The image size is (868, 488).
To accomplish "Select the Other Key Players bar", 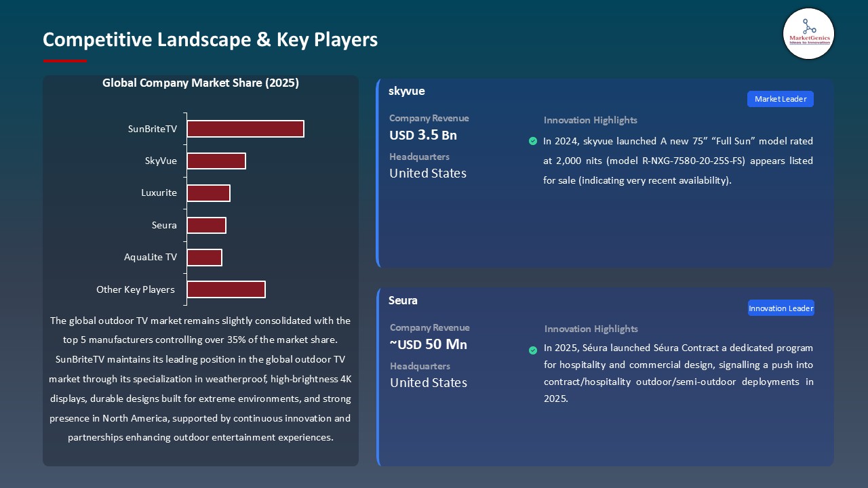I will click(226, 289).
